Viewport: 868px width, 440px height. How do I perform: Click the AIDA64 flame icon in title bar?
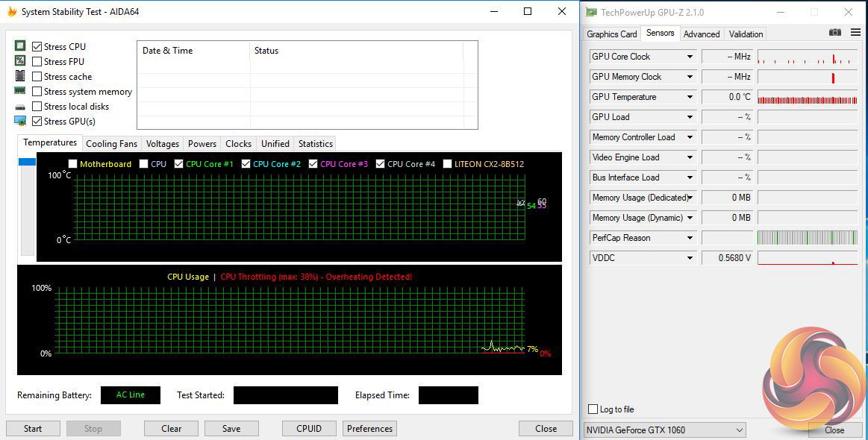12,12
